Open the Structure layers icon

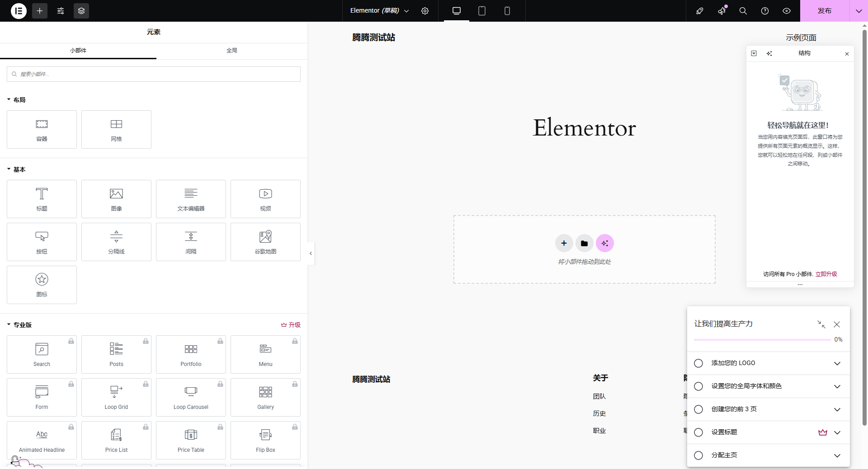click(81, 11)
